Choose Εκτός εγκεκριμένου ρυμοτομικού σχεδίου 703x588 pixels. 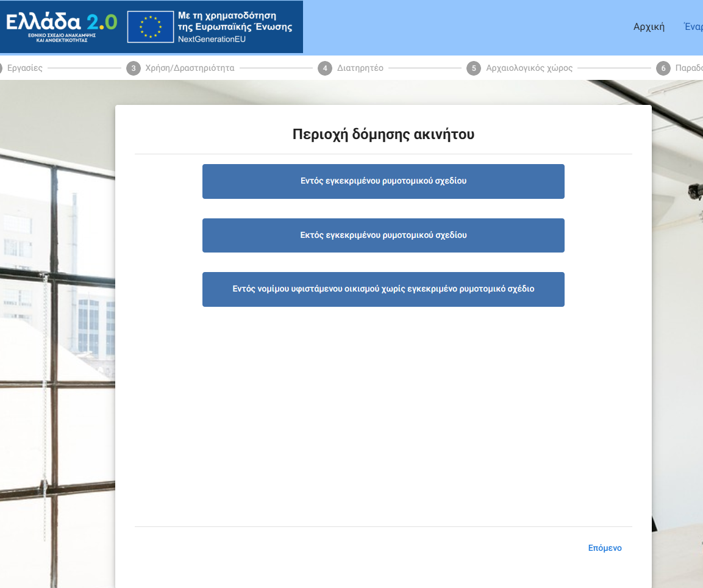tap(383, 235)
